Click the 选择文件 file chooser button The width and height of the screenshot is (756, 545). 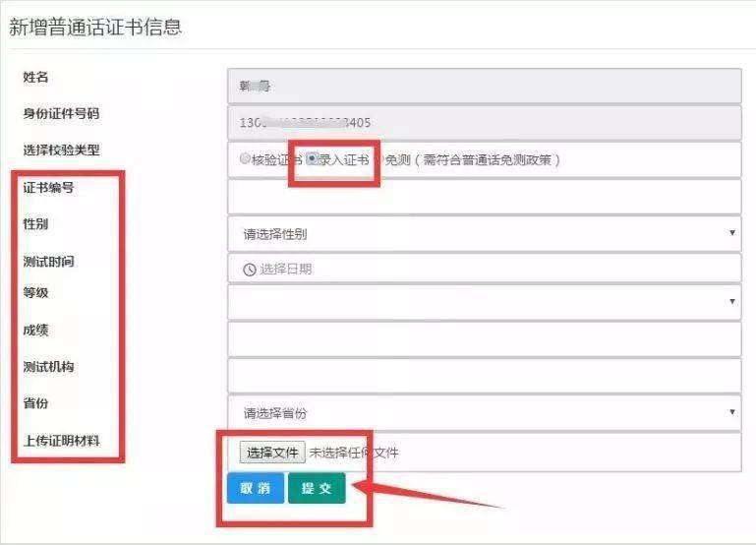pyautogui.click(x=272, y=453)
